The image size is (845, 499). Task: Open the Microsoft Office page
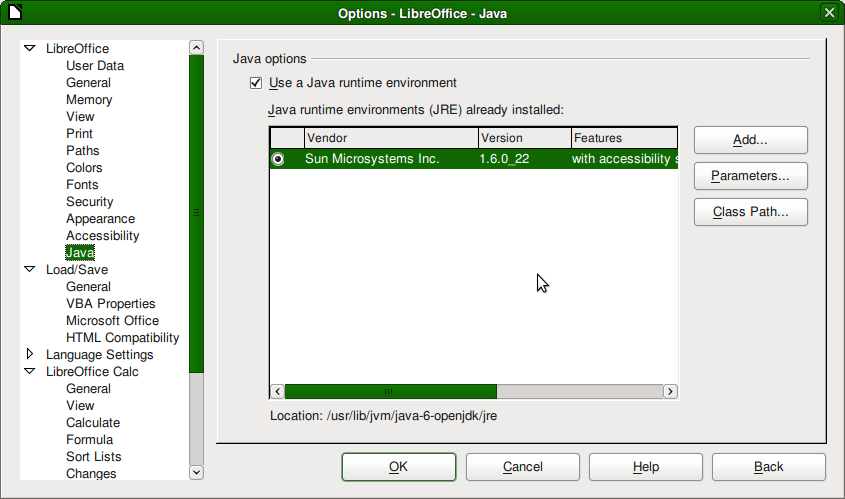(113, 321)
